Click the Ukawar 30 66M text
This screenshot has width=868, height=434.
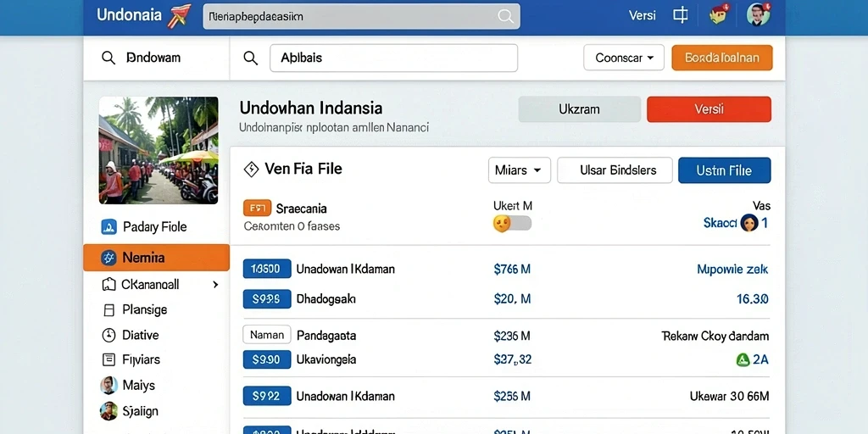(730, 397)
